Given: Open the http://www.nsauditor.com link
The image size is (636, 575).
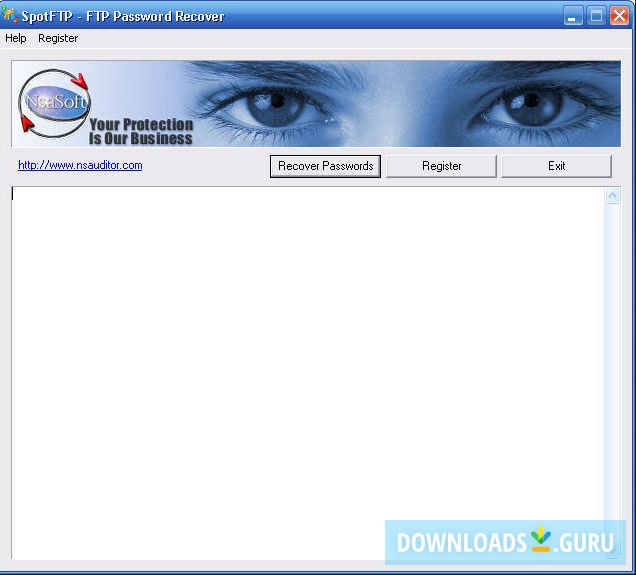Looking at the screenshot, I should point(80,165).
